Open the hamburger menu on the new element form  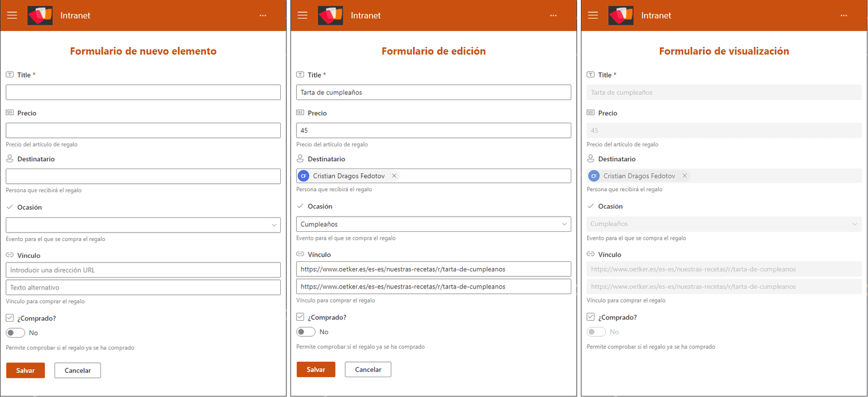12,15
